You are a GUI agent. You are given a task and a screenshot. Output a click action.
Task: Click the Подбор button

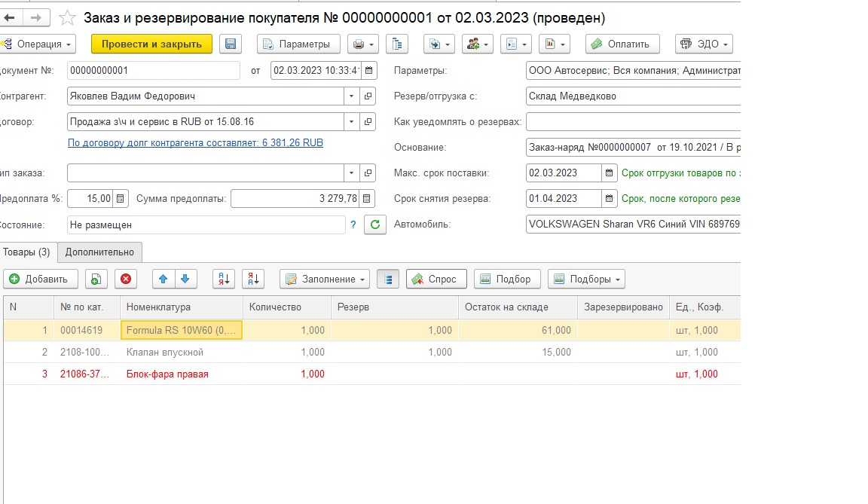coord(508,279)
